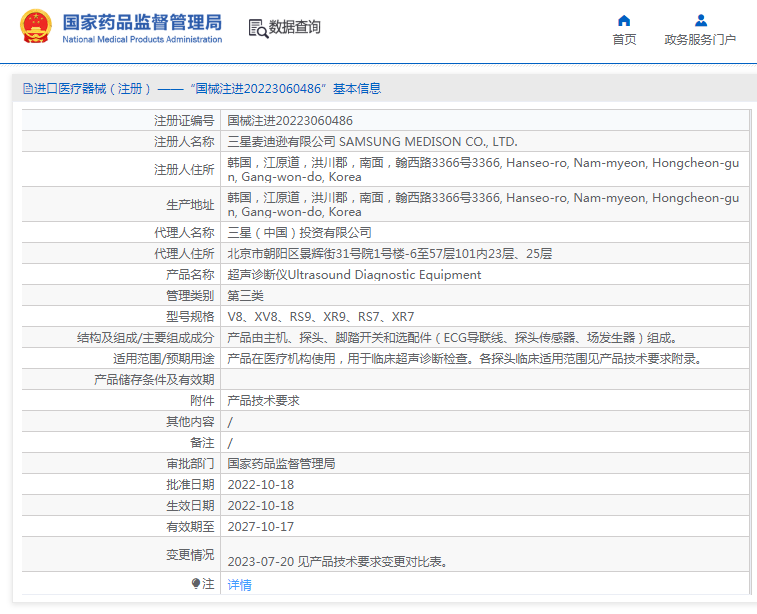Click the 代理人住所 label

point(184,253)
